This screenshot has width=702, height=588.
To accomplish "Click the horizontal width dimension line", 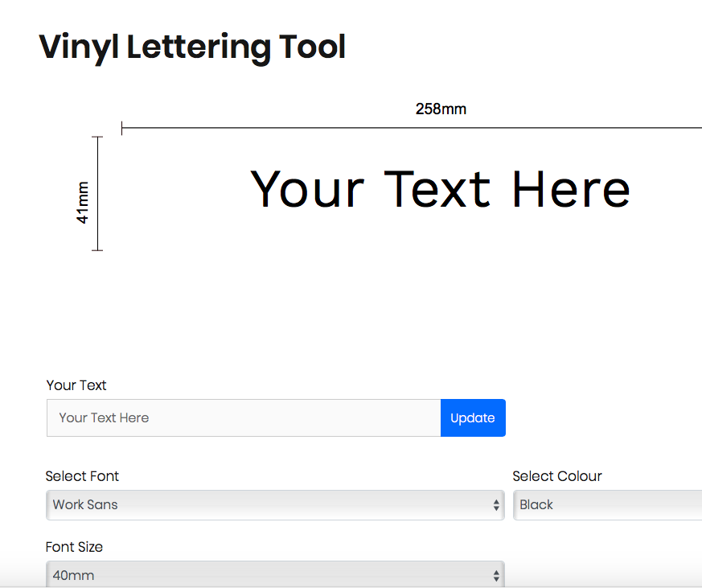I will click(x=402, y=128).
